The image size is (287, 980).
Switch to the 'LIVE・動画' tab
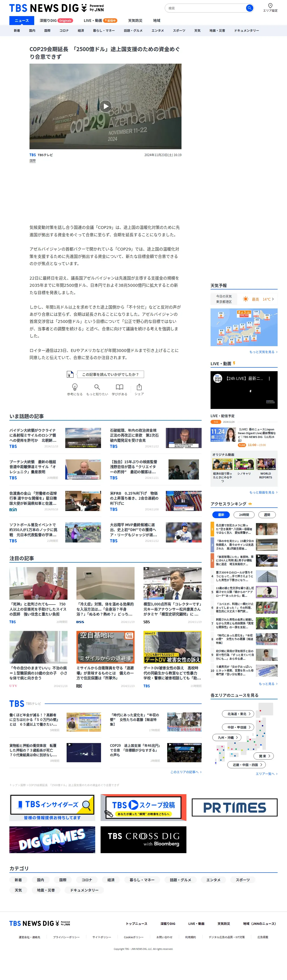100,21
